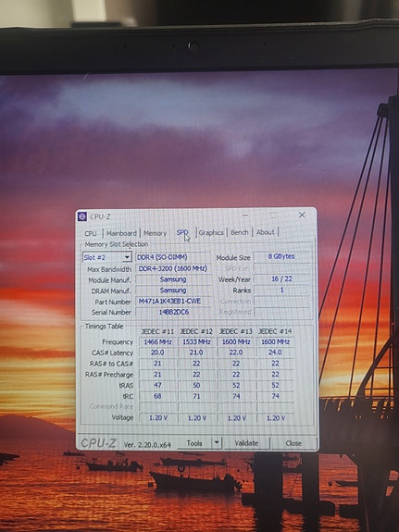Switch to the Mainboard tab
Image resolution: width=399 pixels, height=532 pixels.
pos(121,233)
